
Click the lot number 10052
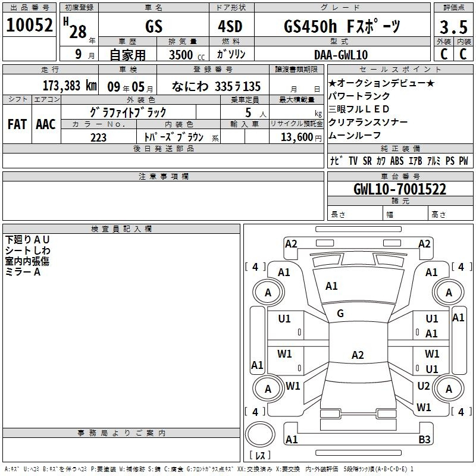point(29,25)
